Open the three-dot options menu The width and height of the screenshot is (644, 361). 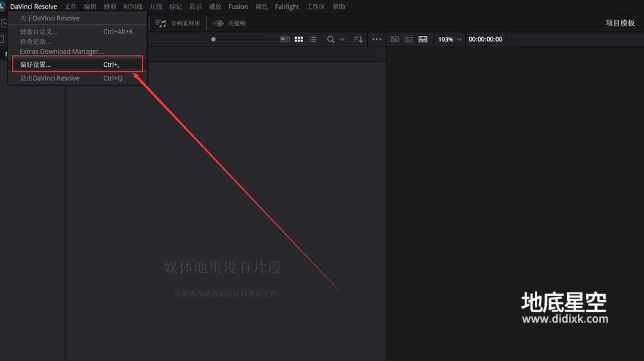[x=377, y=39]
